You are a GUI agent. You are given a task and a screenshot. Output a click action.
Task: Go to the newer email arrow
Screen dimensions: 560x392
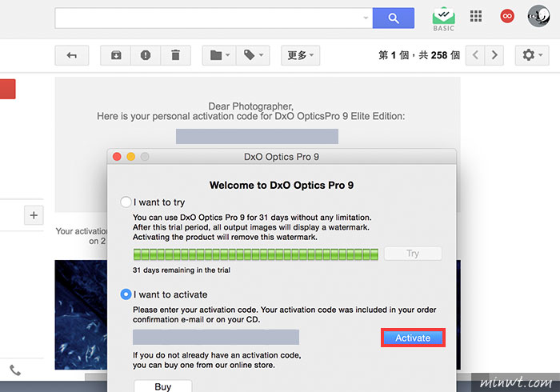(475, 55)
